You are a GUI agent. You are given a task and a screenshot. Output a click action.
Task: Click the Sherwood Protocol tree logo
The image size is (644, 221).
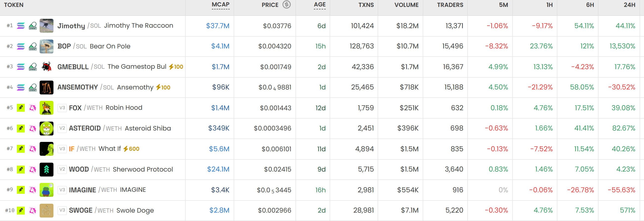pyautogui.click(x=47, y=170)
